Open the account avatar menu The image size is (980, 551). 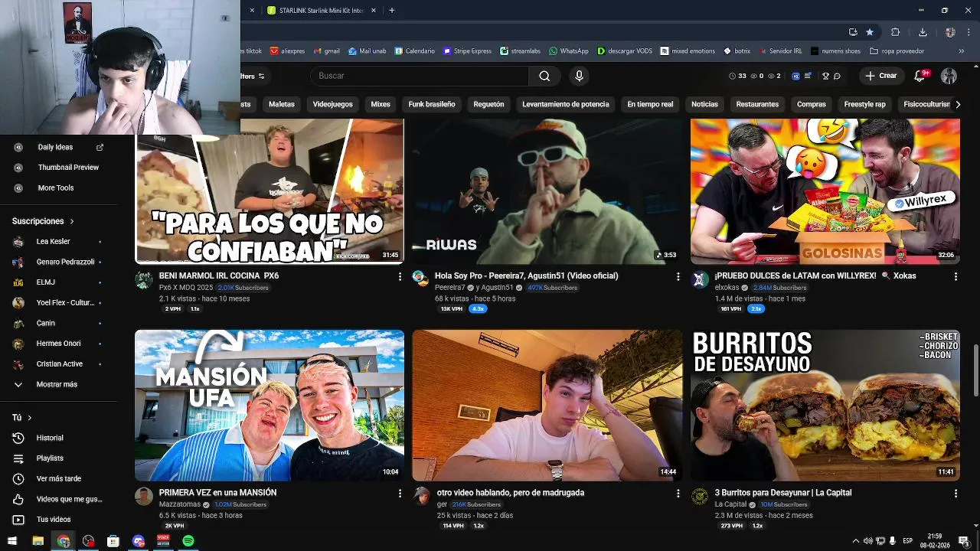(949, 76)
